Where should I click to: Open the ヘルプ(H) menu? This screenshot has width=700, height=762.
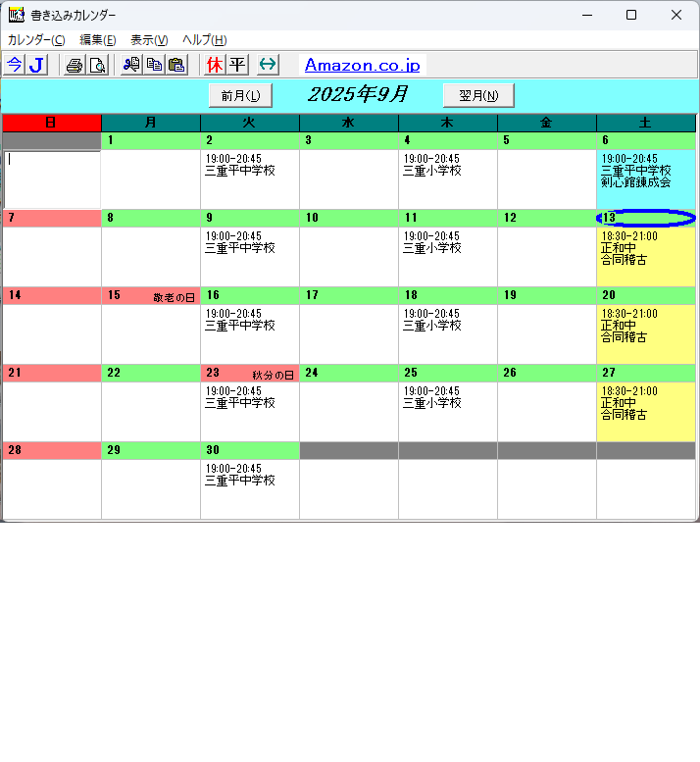coord(204,39)
